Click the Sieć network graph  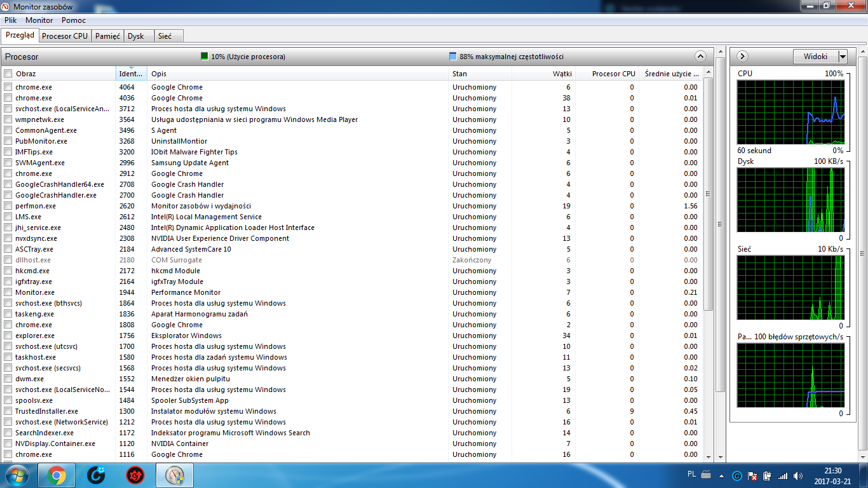(x=790, y=287)
